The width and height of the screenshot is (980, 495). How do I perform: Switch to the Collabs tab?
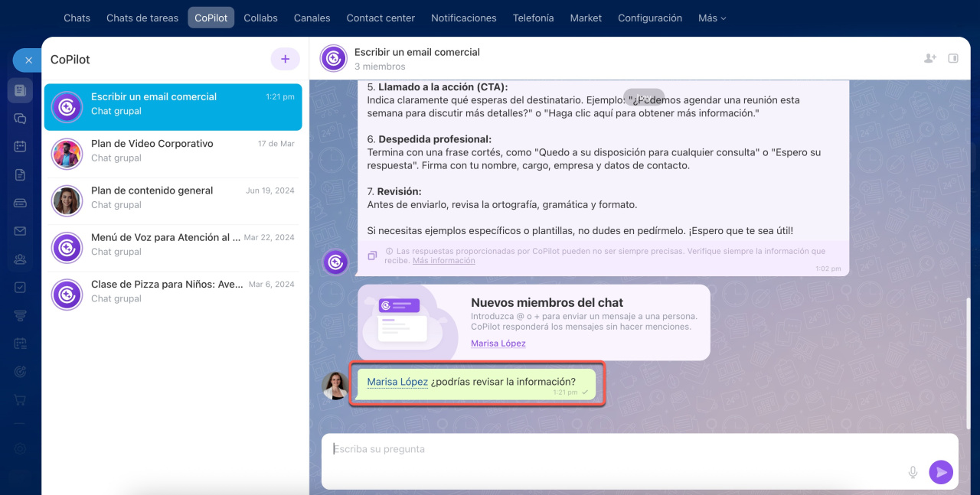click(260, 18)
